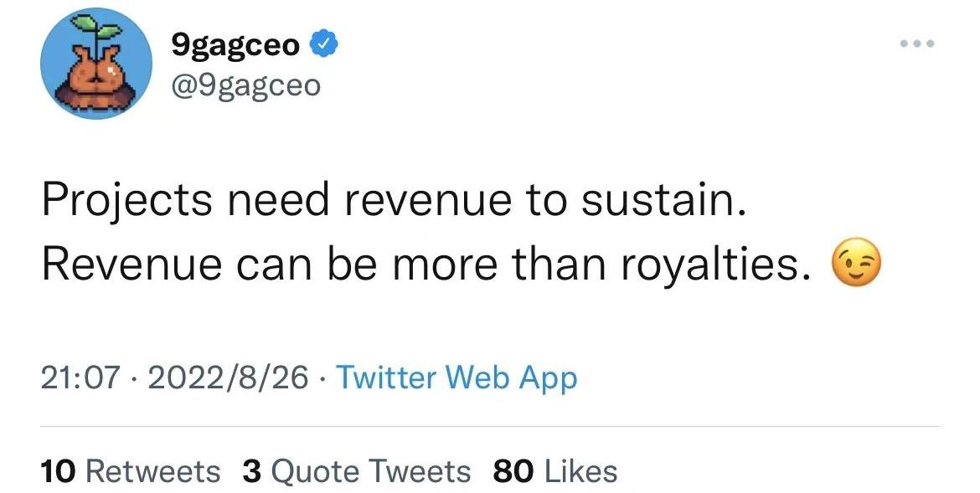Click the number 3 beside Quote Tweets
Viewport: 980px width, 493px height.
tap(250, 471)
